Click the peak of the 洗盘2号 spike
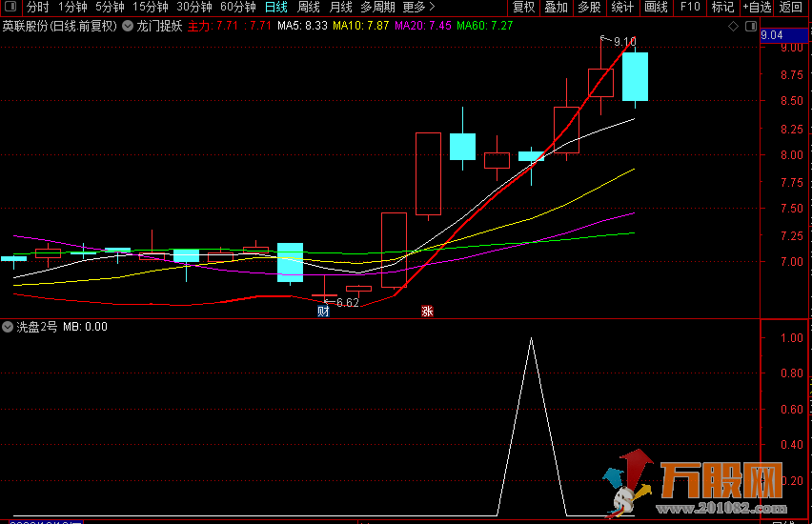The width and height of the screenshot is (812, 524). [531, 338]
